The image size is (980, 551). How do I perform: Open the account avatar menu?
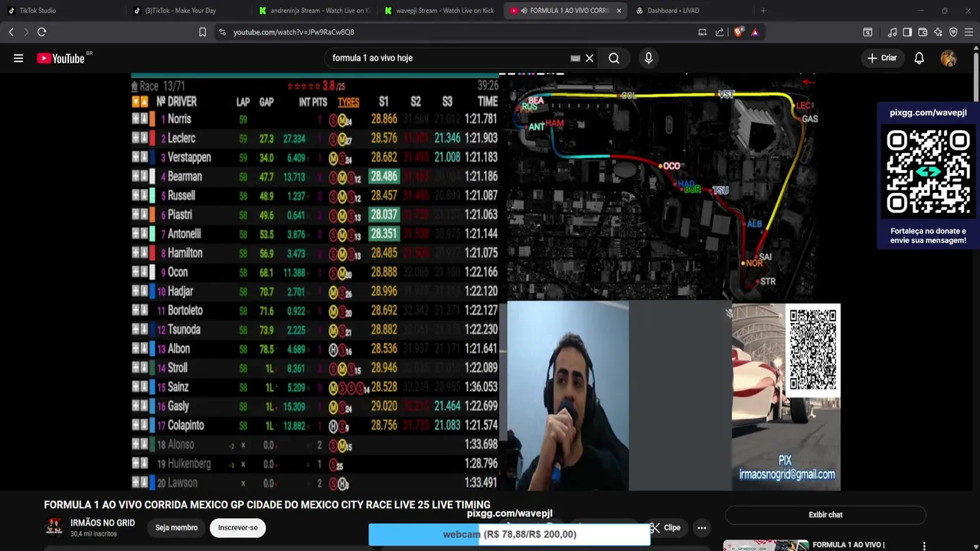click(x=949, y=58)
